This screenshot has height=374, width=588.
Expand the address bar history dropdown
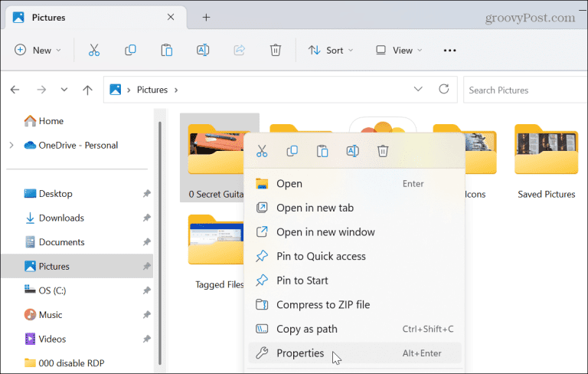[x=417, y=90]
